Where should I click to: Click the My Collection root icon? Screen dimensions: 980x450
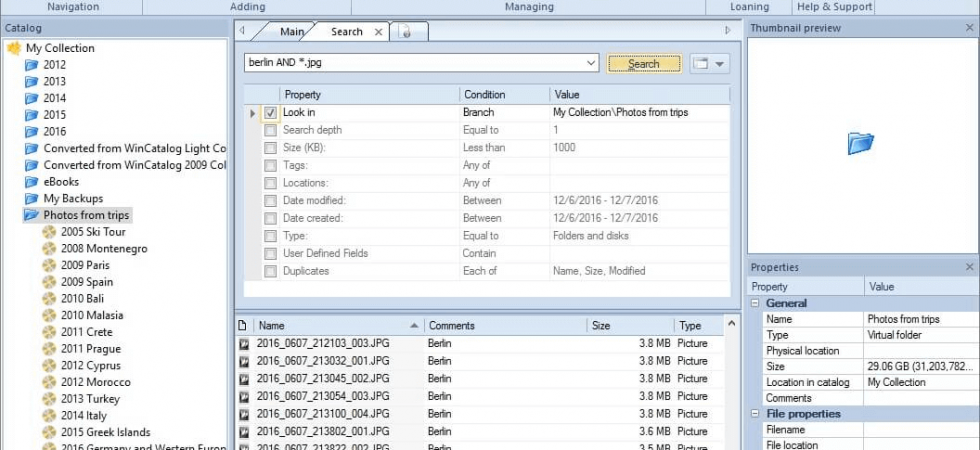pos(14,48)
